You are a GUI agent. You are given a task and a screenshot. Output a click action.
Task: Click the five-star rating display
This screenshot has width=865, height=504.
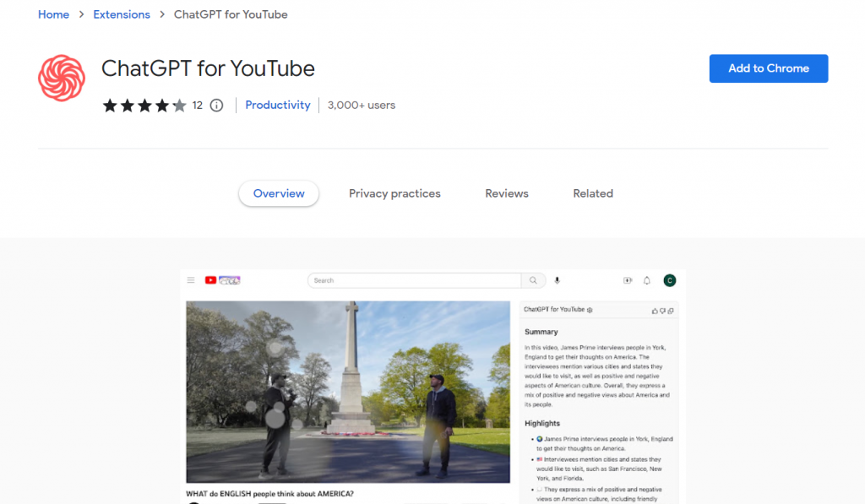(144, 106)
